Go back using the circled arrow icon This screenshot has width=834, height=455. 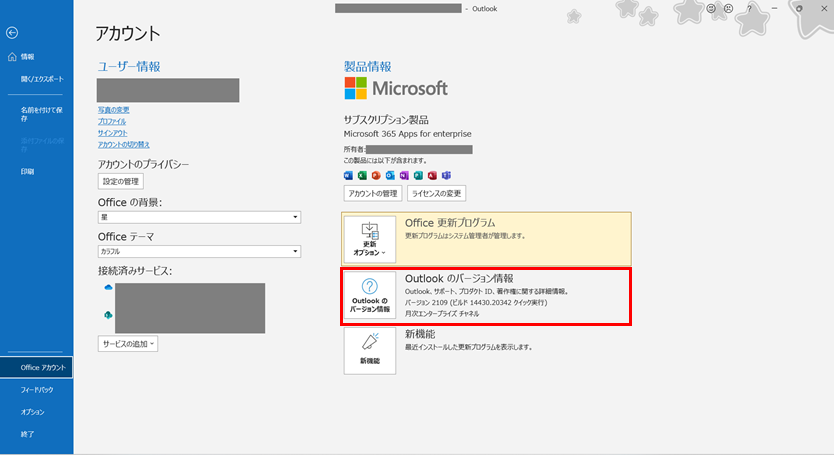click(12, 33)
